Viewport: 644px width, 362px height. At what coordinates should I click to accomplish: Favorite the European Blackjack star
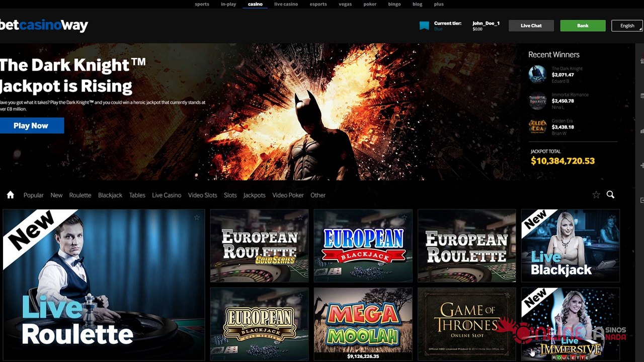pyautogui.click(x=404, y=218)
